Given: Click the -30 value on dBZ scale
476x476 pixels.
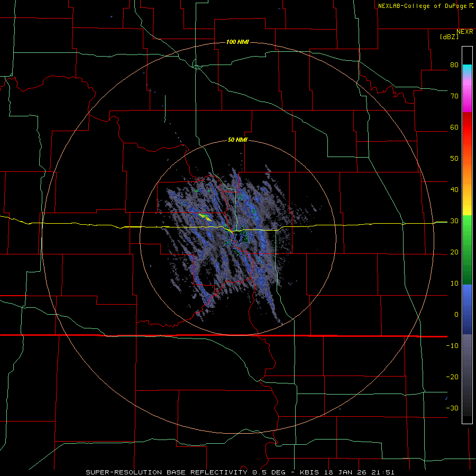Looking at the screenshot, I should point(452,408).
